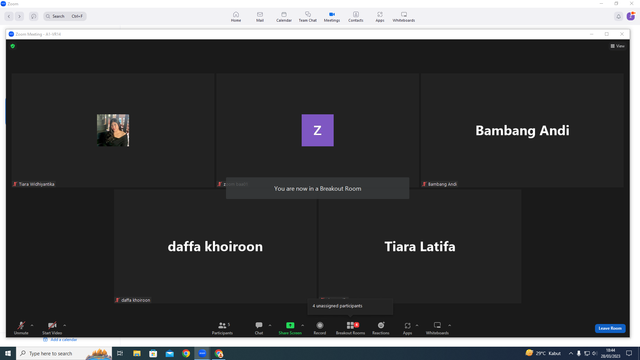The height and width of the screenshot is (360, 640).
Task: Expand the meeting Apps options arrow
Action: point(417,325)
